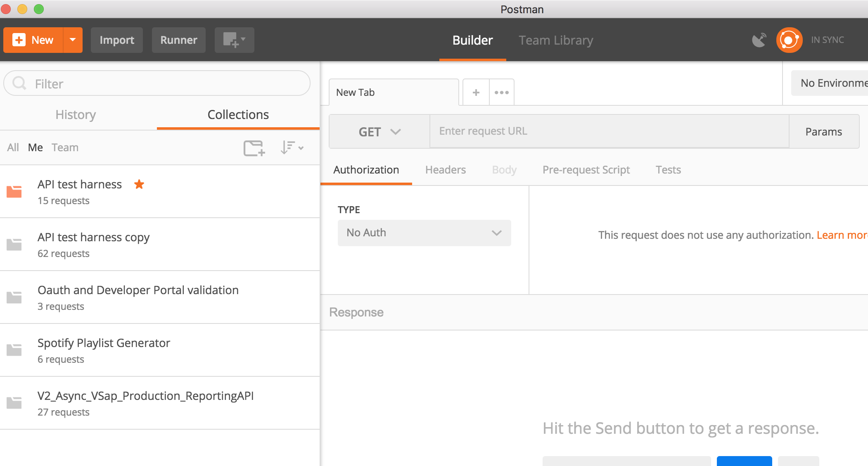Open the No Auth type dropdown

424,233
